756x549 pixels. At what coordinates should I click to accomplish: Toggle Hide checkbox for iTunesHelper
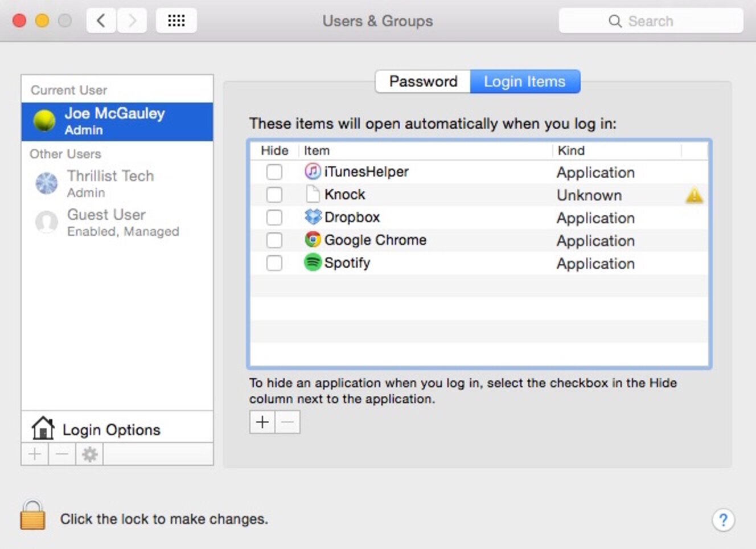(x=274, y=171)
